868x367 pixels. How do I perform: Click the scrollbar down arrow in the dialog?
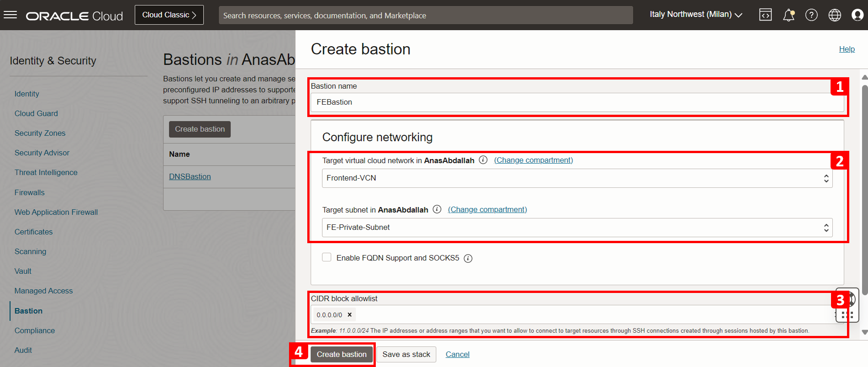pos(864,332)
